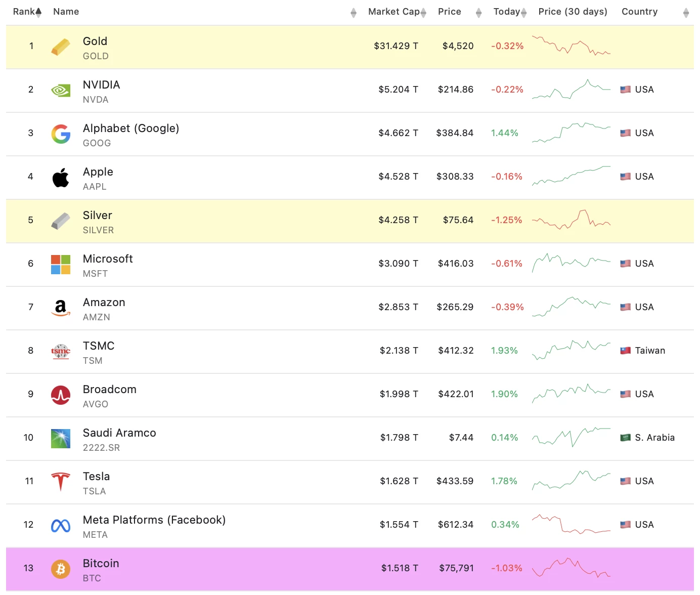Click the USA flag in Alphabet row
Viewport: 700px width, 595px height.
click(626, 133)
